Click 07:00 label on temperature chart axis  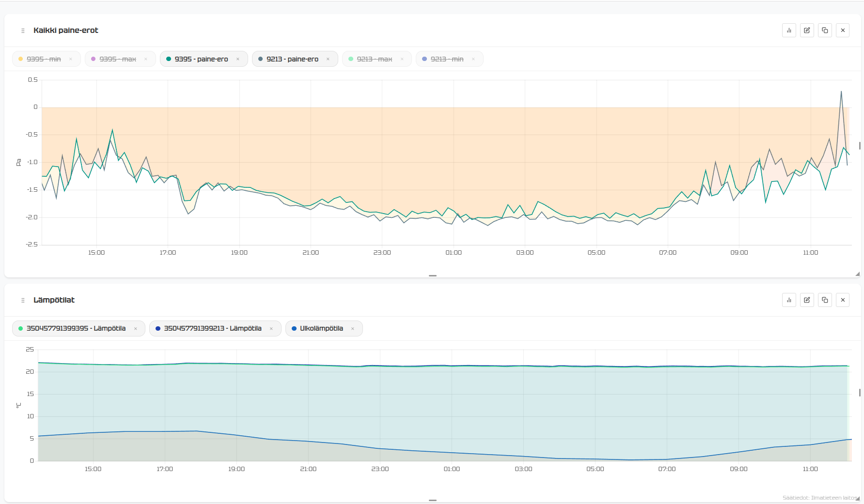pos(667,469)
